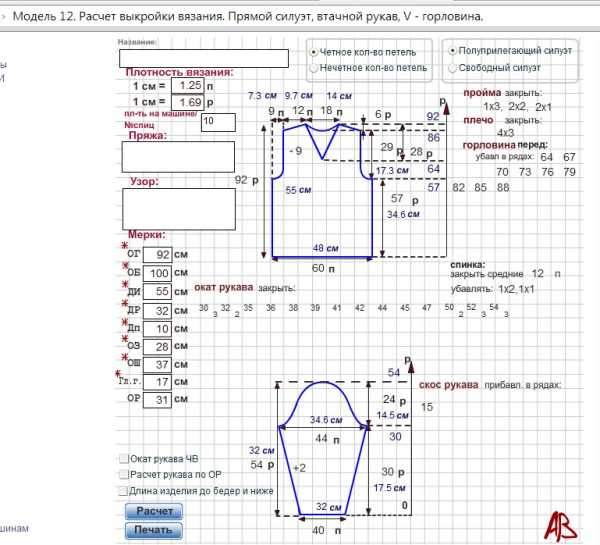This screenshot has height=545, width=600.
Task: Click the №спиц field with value 10
Action: pos(217,122)
